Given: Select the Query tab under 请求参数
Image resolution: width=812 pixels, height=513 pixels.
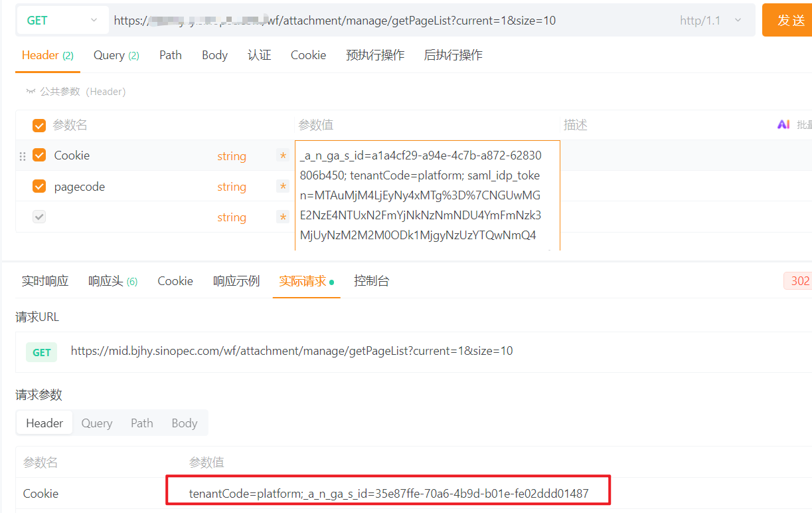Looking at the screenshot, I should click(97, 423).
